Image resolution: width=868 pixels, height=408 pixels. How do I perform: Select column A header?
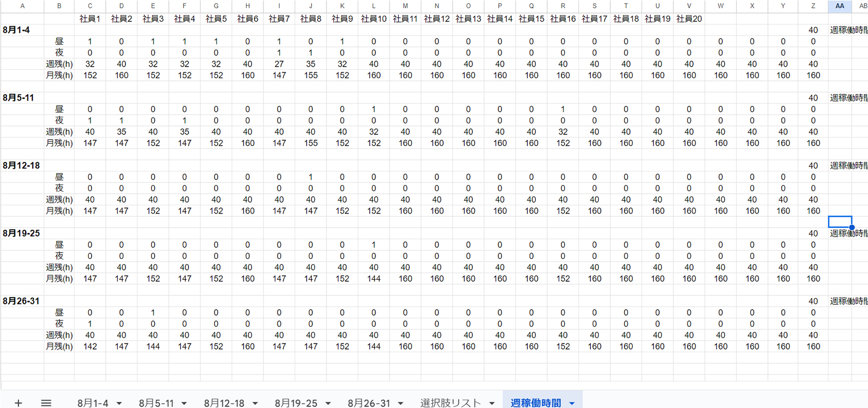coord(22,6)
